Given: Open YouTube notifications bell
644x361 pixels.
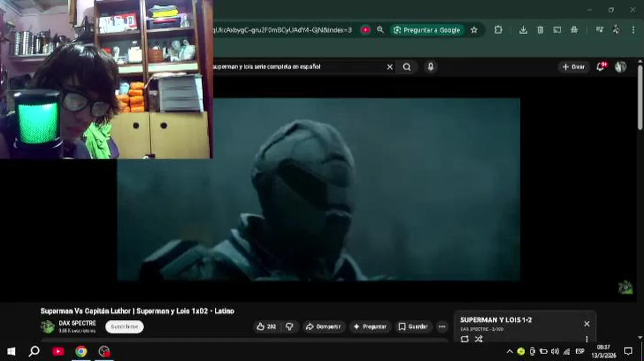Looking at the screenshot, I should pos(600,67).
